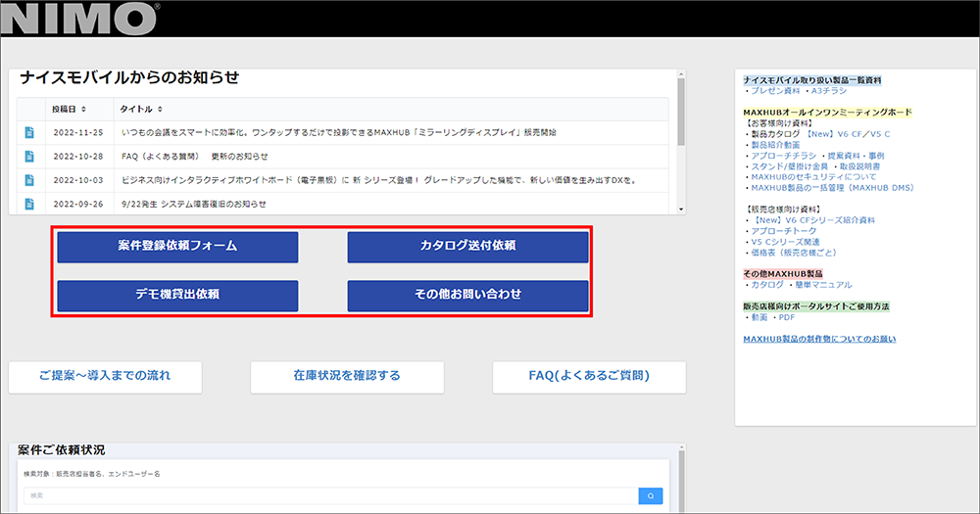
Task: Open the 動画 usage guide link
Action: click(759, 317)
